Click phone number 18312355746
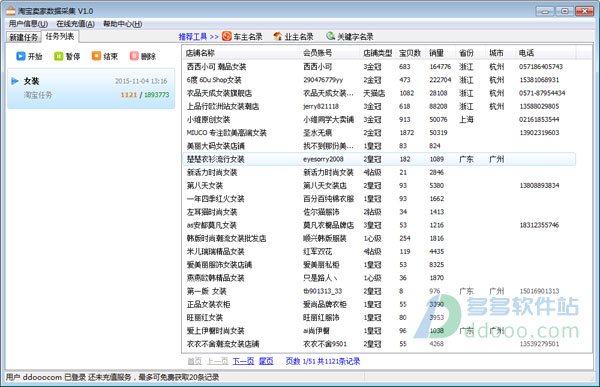The image size is (600, 387). 539,225
